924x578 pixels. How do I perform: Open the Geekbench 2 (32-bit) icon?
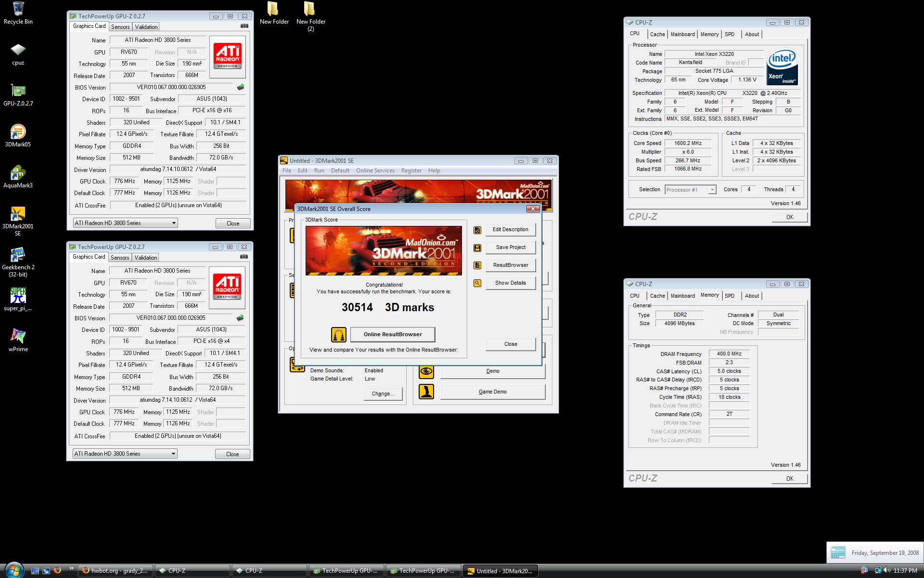coord(18,263)
